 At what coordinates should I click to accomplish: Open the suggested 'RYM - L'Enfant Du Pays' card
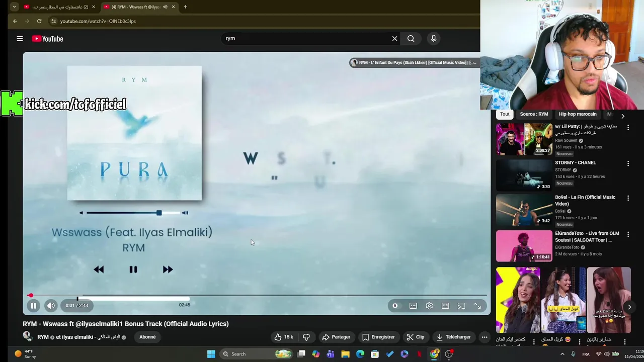(x=415, y=63)
